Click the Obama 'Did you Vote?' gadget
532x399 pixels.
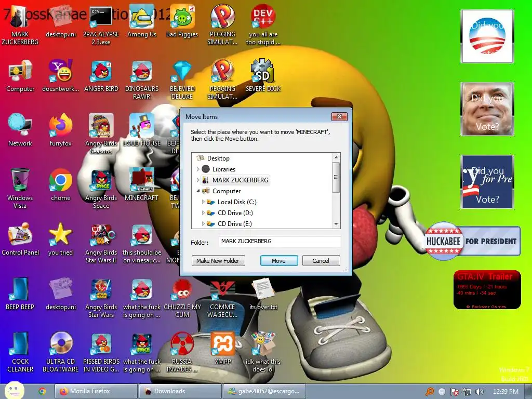click(487, 36)
